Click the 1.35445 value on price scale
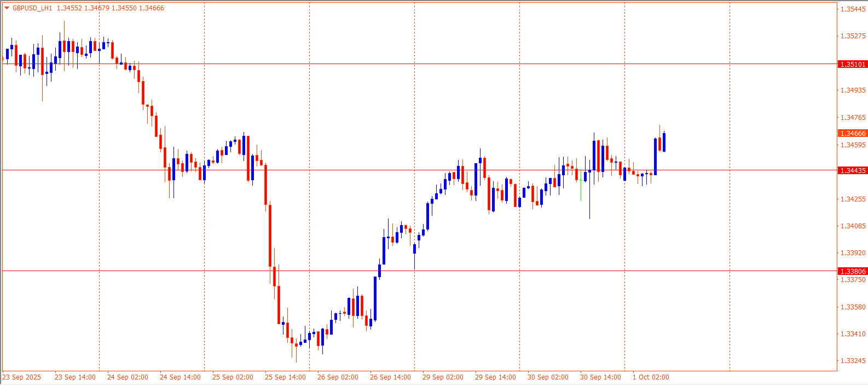Image resolution: width=868 pixels, height=385 pixels. click(x=853, y=9)
